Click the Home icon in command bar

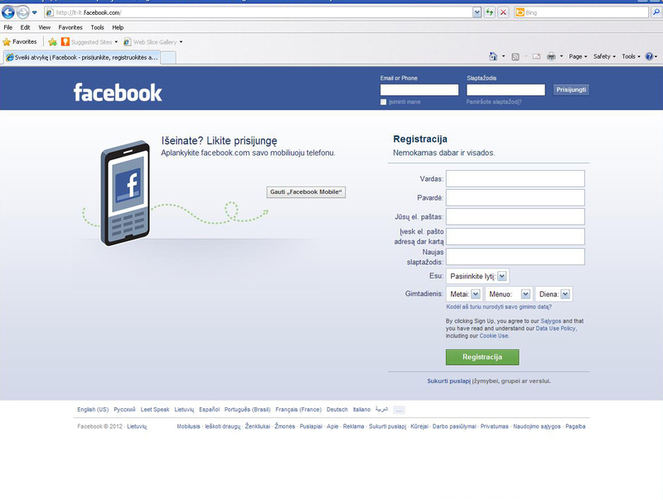493,56
